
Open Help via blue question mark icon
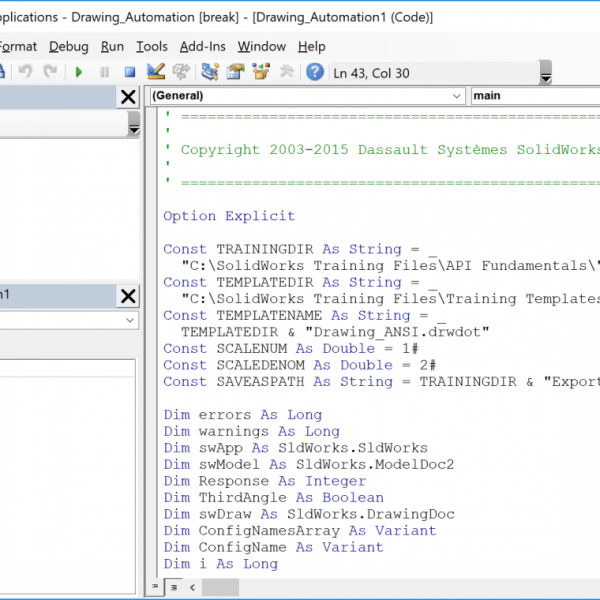(315, 72)
